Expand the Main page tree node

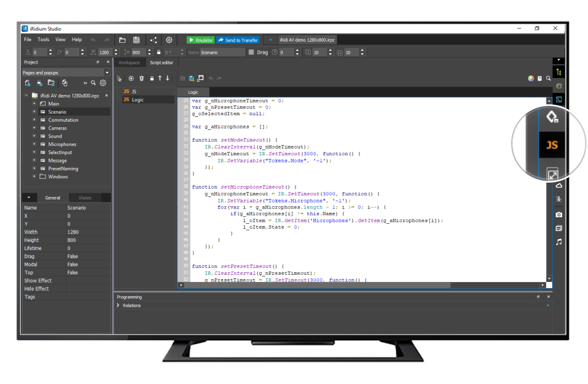point(34,104)
